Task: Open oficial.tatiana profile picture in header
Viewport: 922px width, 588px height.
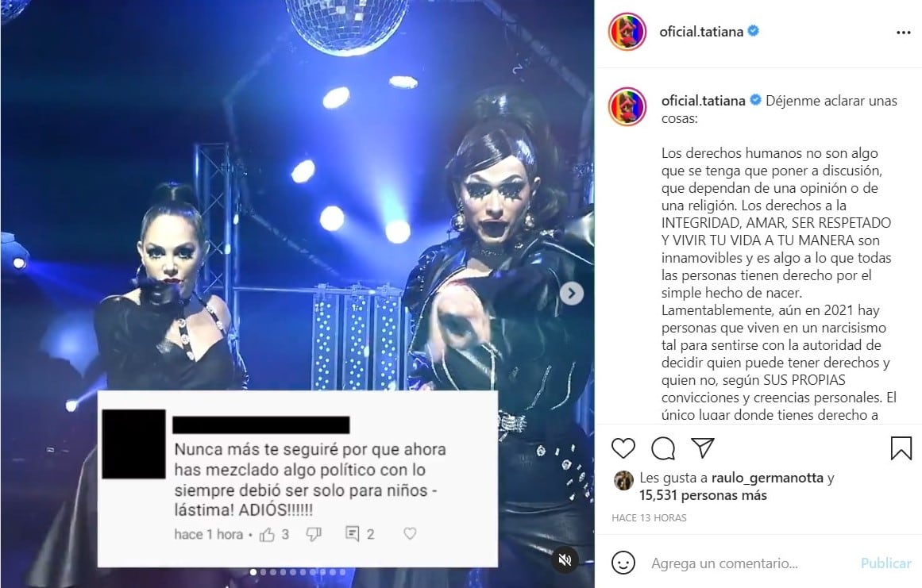Action: 627,31
